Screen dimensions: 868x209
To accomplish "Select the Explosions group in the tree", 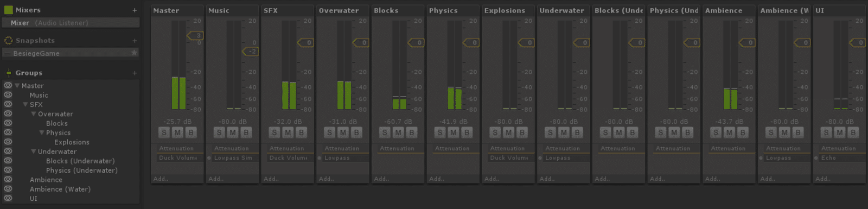I will click(72, 142).
